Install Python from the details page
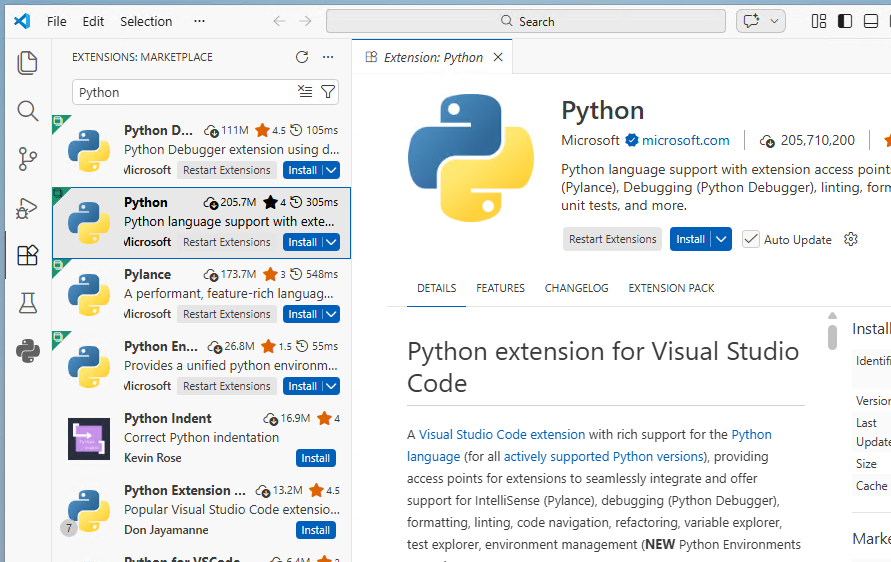 tap(690, 239)
